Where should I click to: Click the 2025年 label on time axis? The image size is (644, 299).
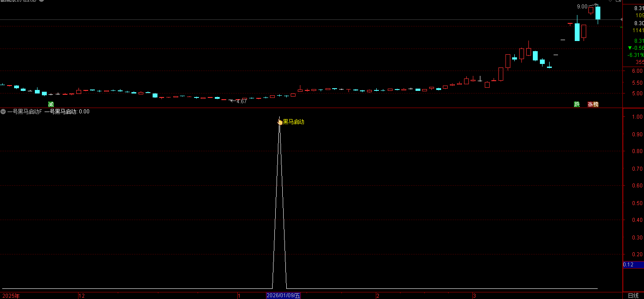click(11, 295)
